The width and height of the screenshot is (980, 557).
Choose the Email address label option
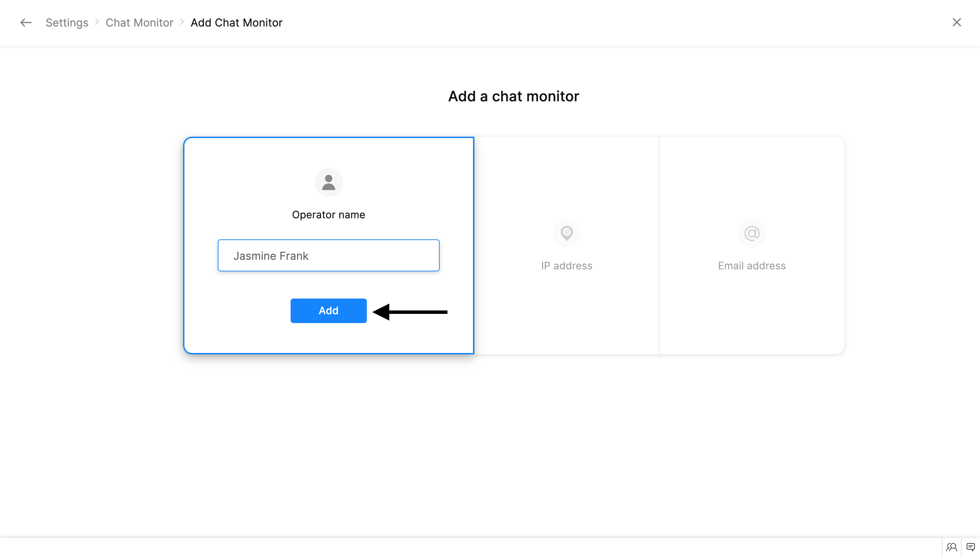pos(751,266)
